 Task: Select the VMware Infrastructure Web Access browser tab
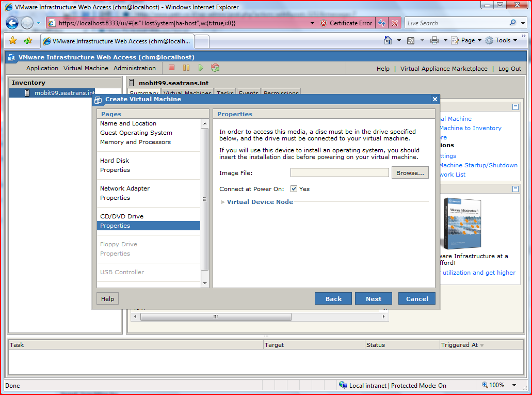(x=117, y=41)
